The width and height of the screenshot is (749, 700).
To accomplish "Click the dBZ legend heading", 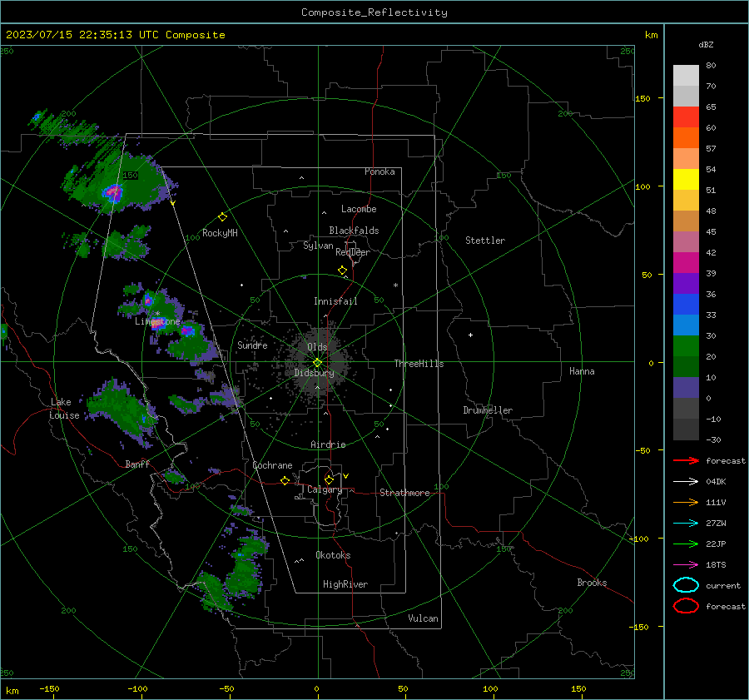I will click(706, 45).
